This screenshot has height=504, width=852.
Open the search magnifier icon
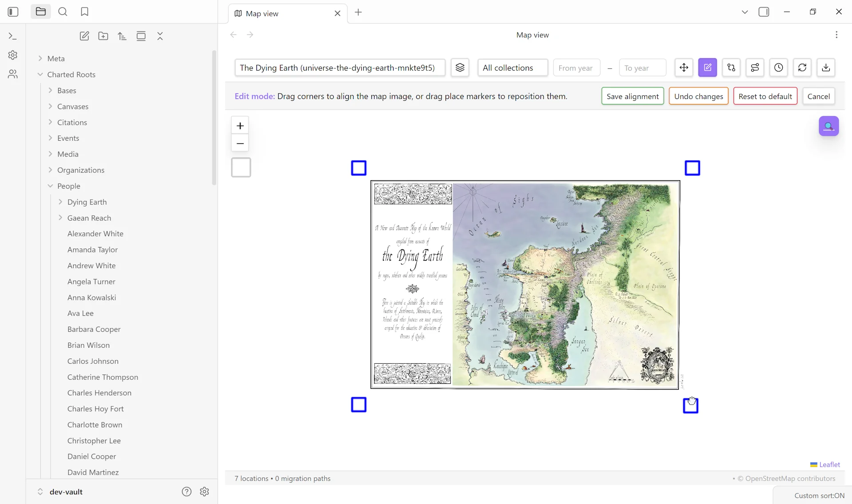63,12
